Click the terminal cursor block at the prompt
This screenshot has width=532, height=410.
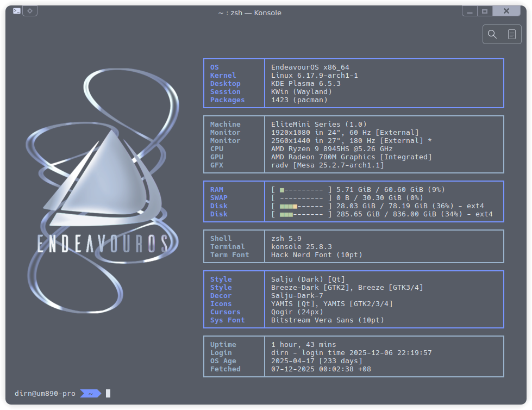[108, 393]
